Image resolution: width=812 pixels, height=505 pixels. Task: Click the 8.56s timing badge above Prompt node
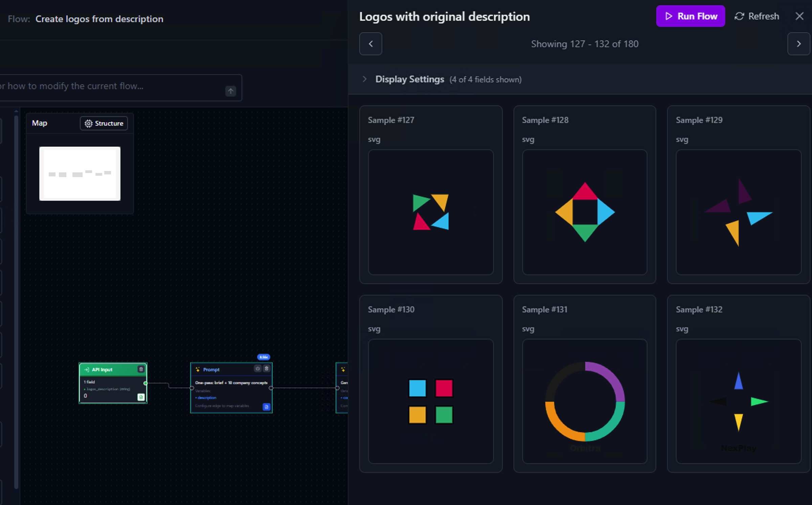coord(264,357)
